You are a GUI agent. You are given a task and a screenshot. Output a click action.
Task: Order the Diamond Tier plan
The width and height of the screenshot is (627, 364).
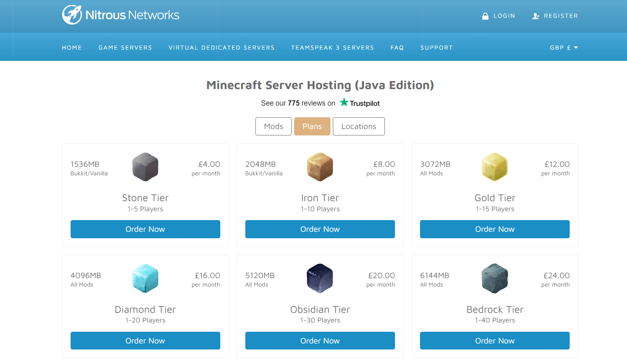click(145, 341)
